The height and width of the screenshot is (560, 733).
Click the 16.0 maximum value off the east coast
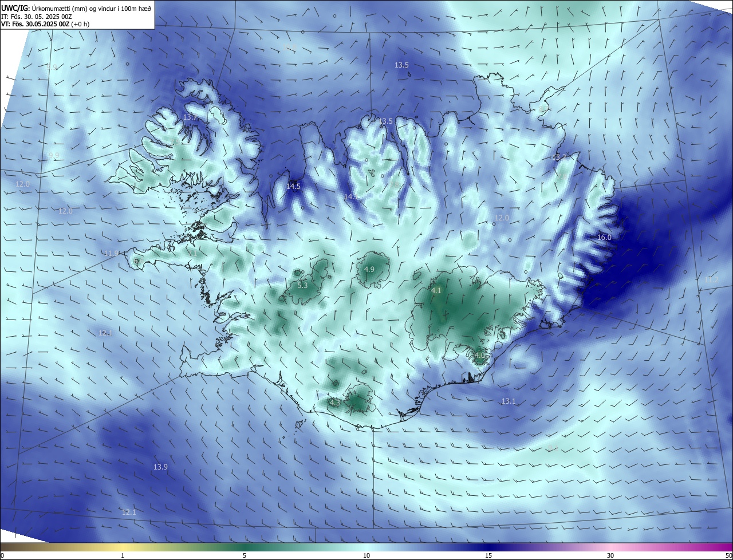click(x=604, y=237)
